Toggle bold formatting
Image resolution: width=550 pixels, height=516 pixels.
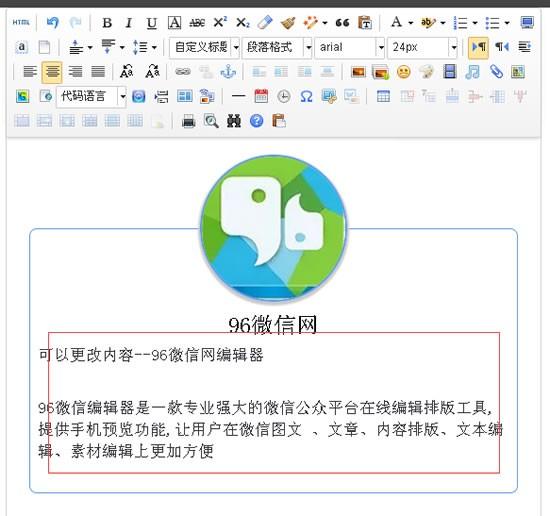[107, 23]
